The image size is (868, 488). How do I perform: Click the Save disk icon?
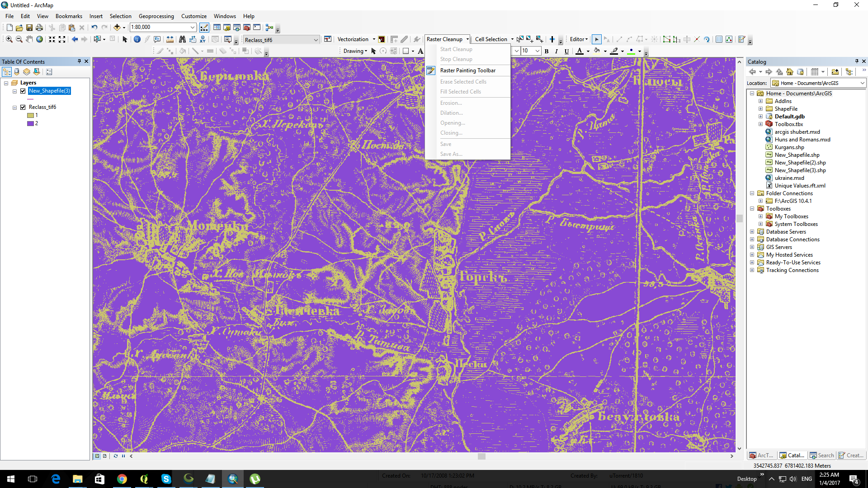point(29,28)
